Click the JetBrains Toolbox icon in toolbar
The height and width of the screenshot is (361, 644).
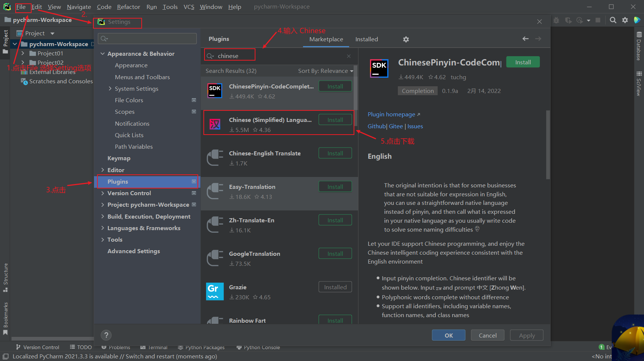637,20
